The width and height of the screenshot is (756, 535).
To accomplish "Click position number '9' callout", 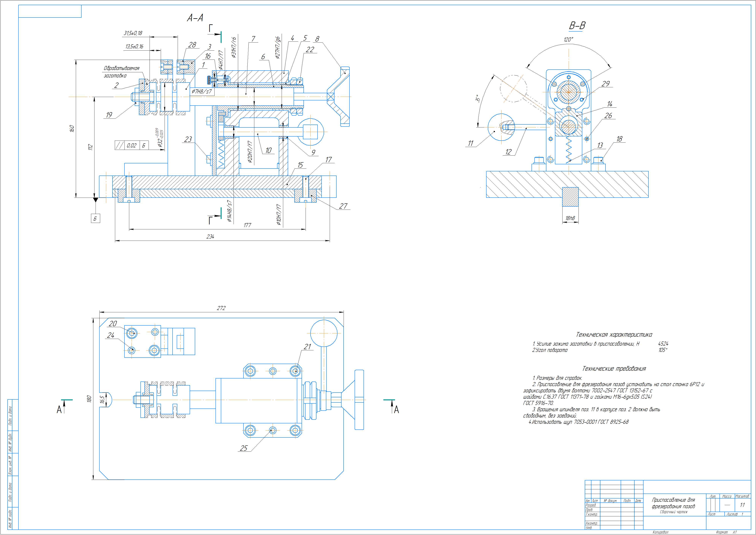I will tap(313, 153).
